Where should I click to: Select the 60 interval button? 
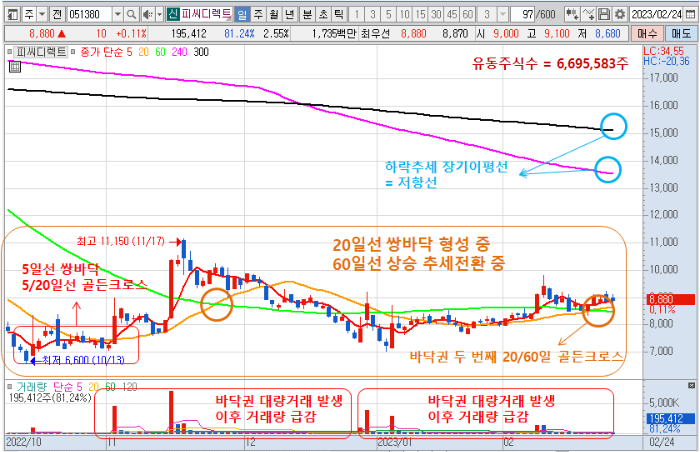[x=468, y=15]
